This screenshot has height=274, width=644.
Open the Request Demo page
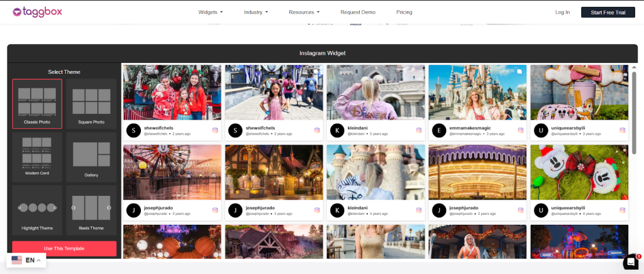pyautogui.click(x=358, y=12)
